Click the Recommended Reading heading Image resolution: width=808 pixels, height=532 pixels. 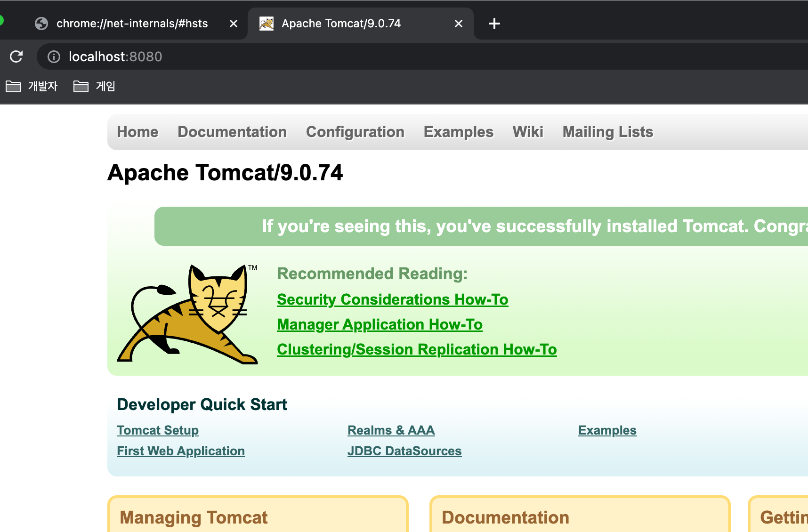pyautogui.click(x=372, y=274)
